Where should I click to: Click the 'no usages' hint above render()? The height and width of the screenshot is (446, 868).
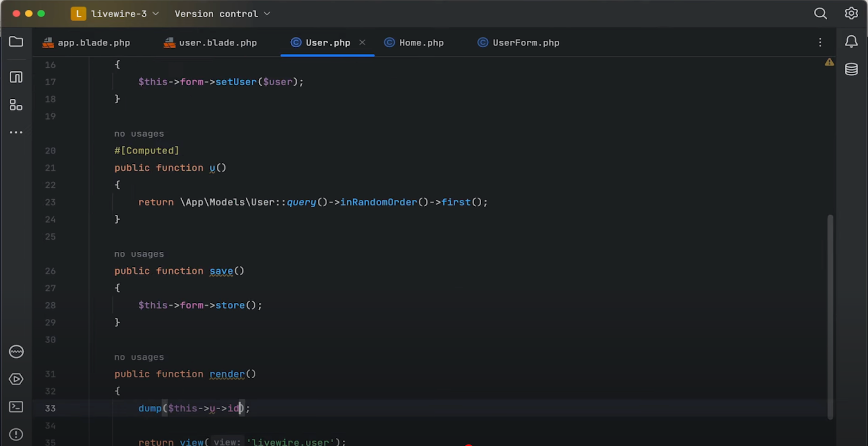139,357
